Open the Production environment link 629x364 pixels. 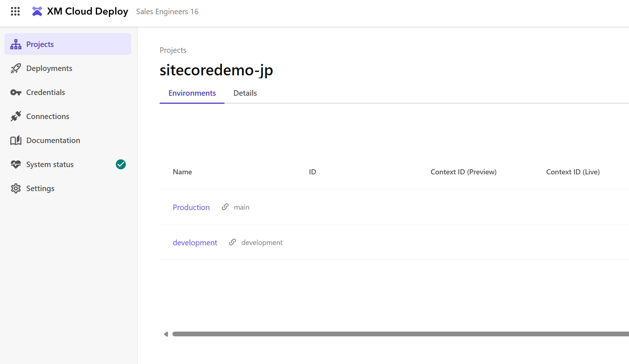[191, 207]
